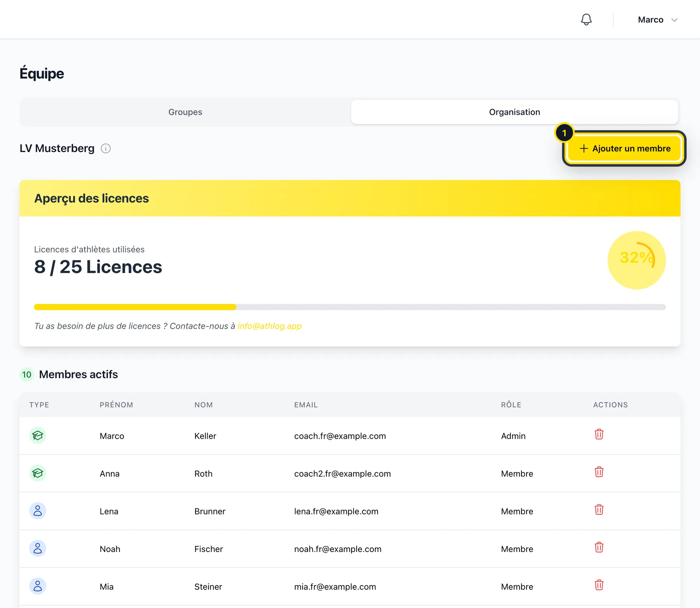Click the 10 active members badge

click(x=26, y=375)
